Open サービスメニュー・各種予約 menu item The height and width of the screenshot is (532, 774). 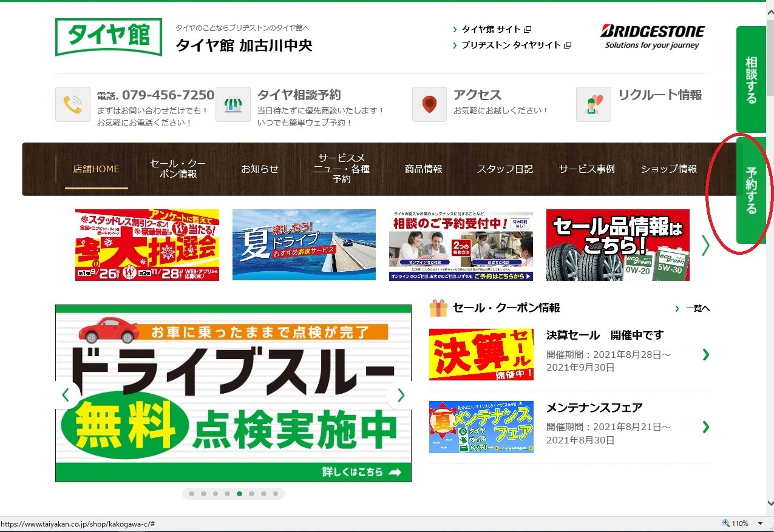pos(341,169)
